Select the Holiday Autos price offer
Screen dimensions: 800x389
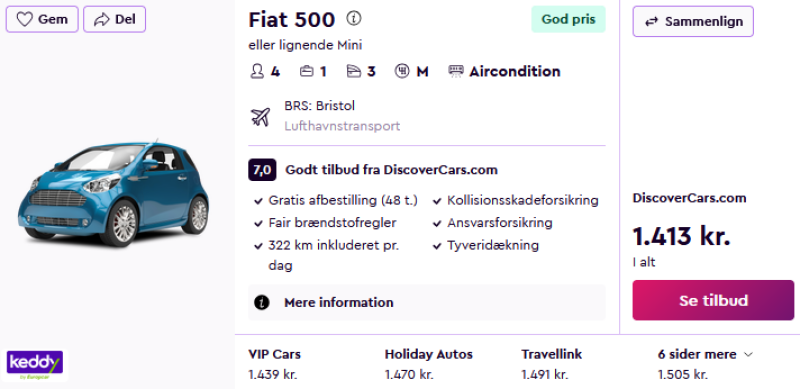pyautogui.click(x=429, y=364)
